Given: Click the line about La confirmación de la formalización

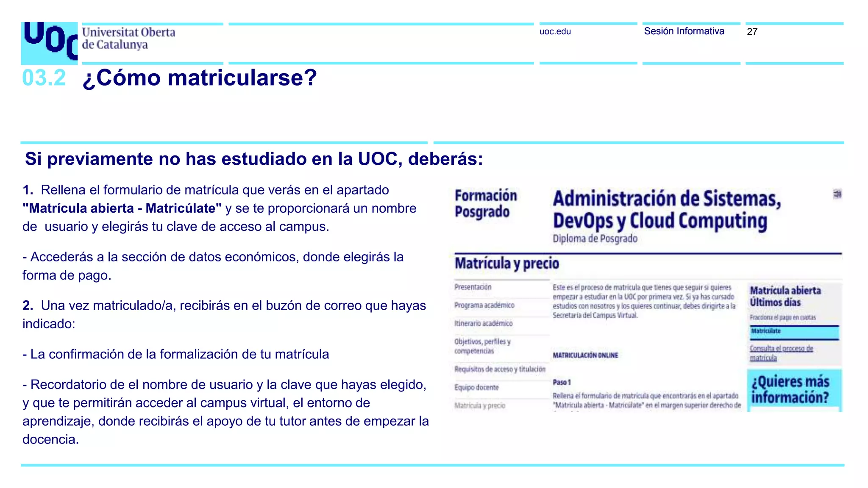Looking at the screenshot, I should (175, 354).
